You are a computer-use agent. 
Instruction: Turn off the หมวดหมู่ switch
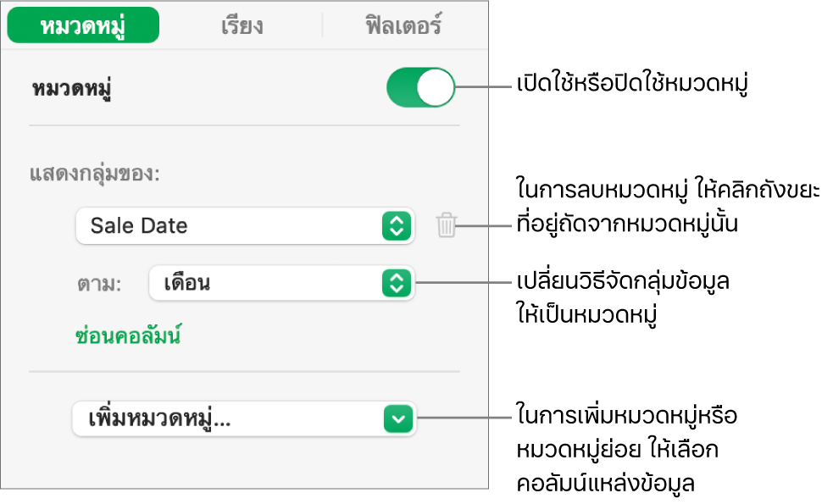coord(420,87)
